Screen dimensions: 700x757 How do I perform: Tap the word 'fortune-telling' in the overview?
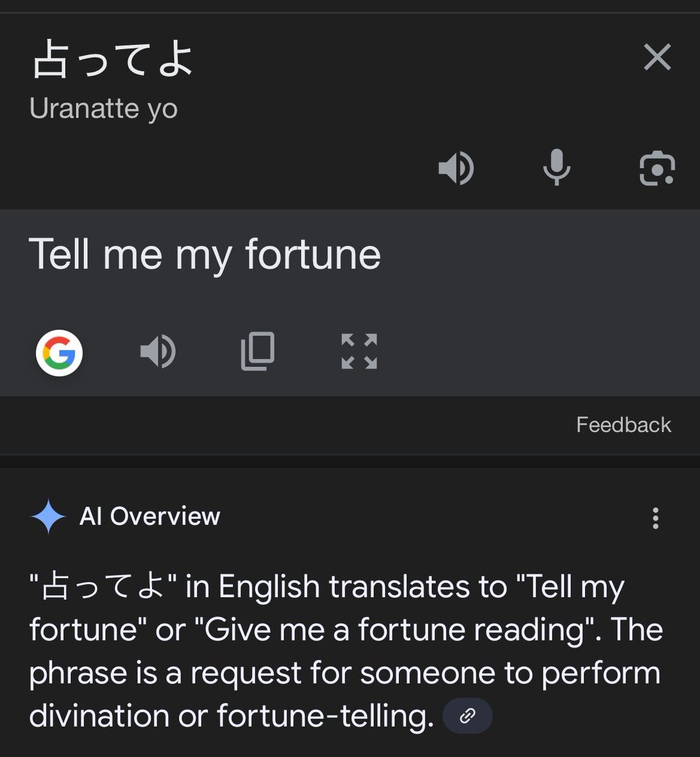pyautogui.click(x=326, y=715)
